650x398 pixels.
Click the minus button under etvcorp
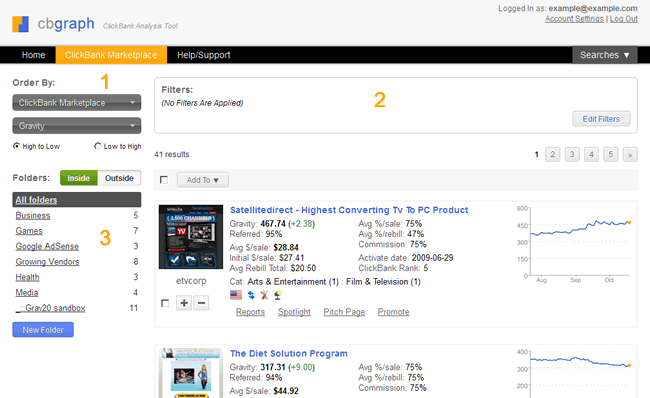[x=201, y=303]
